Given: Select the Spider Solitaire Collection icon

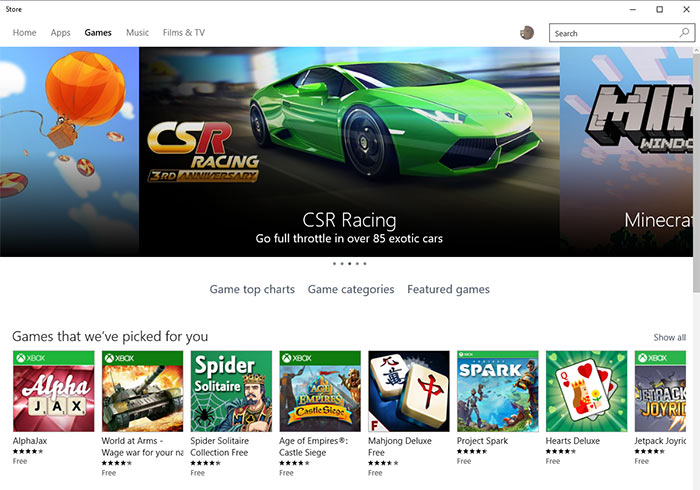Looking at the screenshot, I should (231, 391).
